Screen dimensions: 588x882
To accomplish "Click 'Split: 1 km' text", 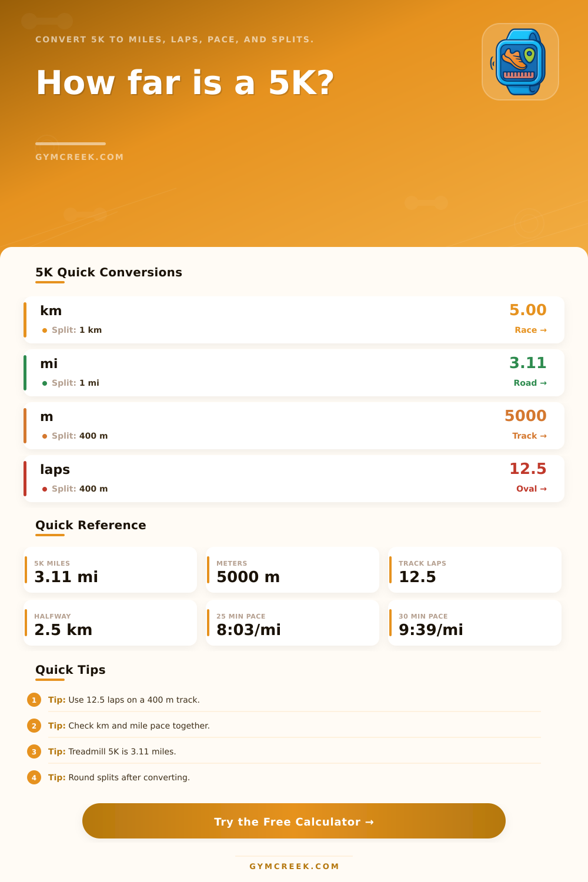I will pos(76,330).
